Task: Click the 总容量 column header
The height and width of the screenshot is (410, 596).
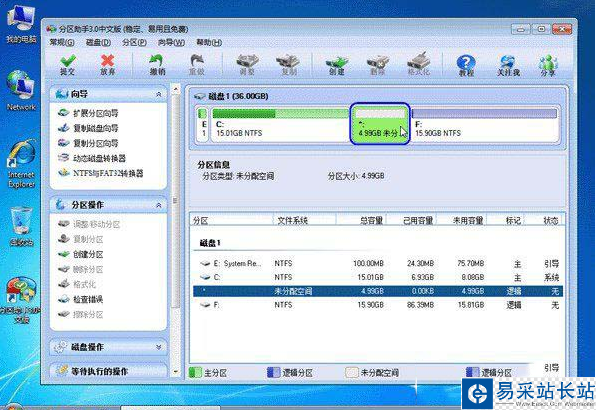Action: [361, 220]
